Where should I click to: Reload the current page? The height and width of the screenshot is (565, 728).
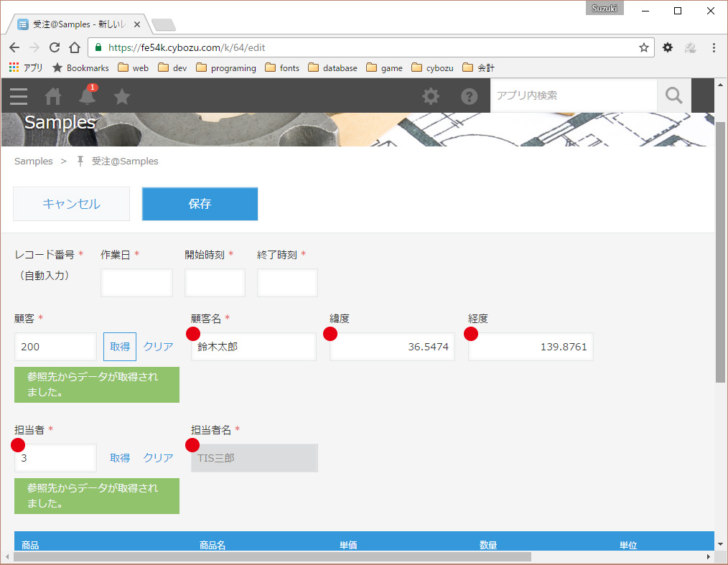[x=55, y=47]
